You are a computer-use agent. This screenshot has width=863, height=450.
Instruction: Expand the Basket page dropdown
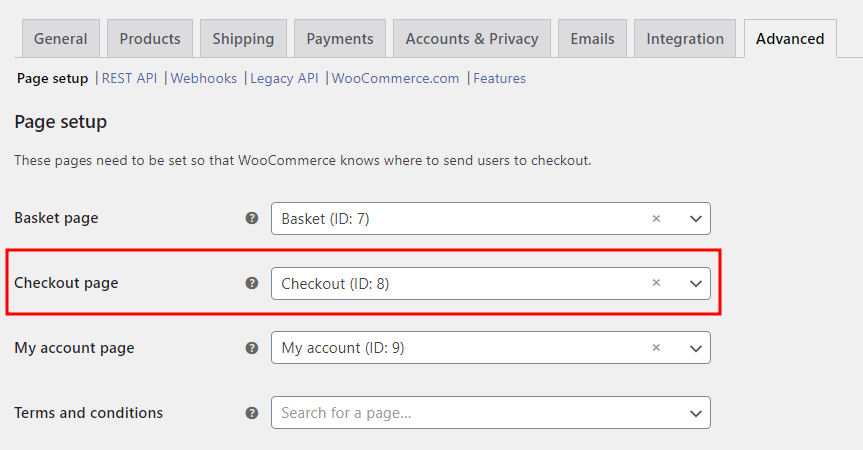pyautogui.click(x=696, y=219)
